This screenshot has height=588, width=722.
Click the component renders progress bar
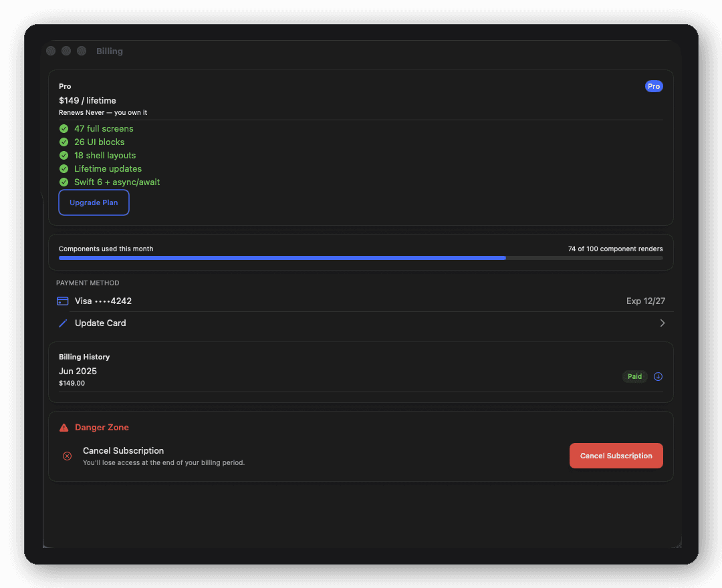(x=360, y=258)
